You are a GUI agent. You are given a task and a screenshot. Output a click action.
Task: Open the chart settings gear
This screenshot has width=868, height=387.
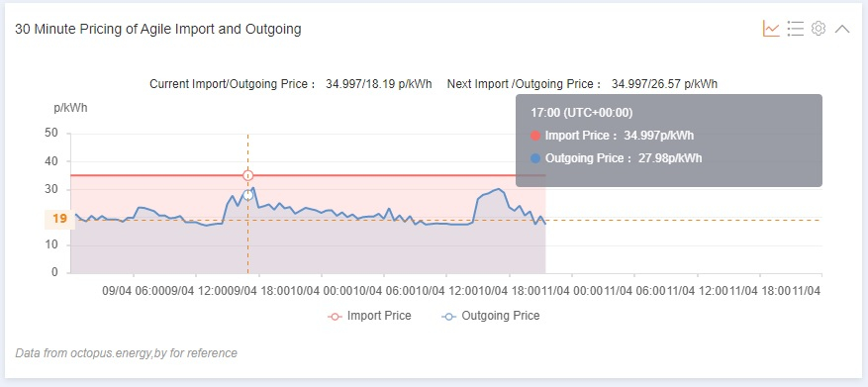819,29
